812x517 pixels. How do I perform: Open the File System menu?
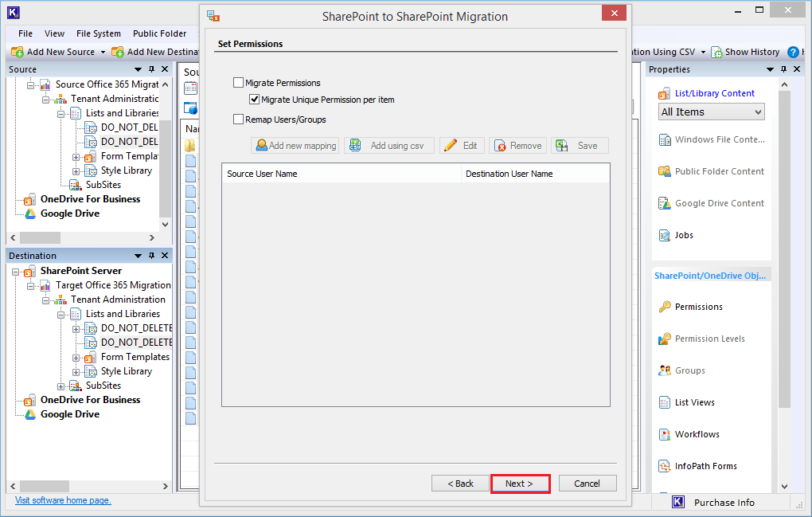click(x=99, y=33)
